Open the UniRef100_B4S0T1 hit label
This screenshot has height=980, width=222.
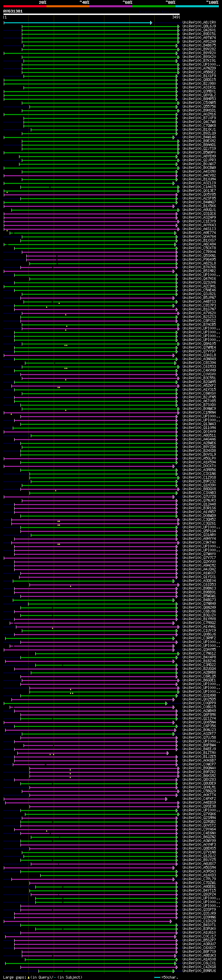(x=199, y=925)
